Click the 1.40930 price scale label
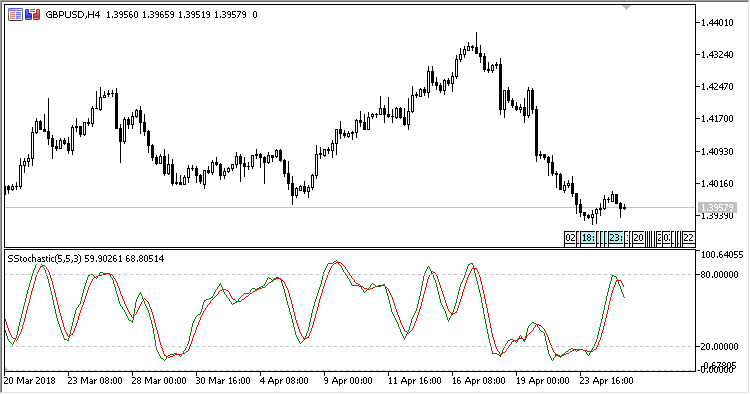This screenshot has width=750, height=394. [717, 151]
